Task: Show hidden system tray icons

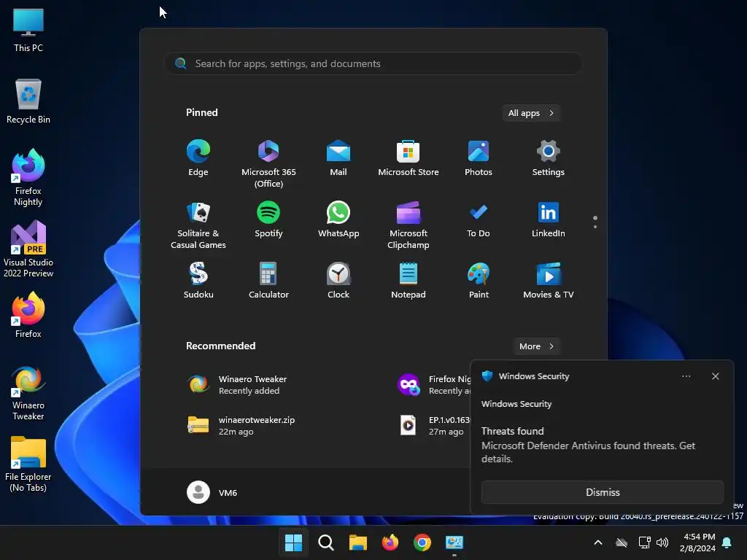Action: [598, 542]
